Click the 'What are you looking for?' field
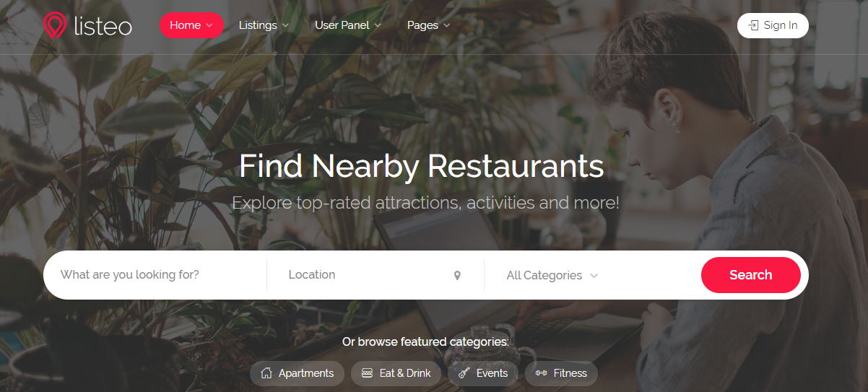This screenshot has width=868, height=392. [155, 275]
